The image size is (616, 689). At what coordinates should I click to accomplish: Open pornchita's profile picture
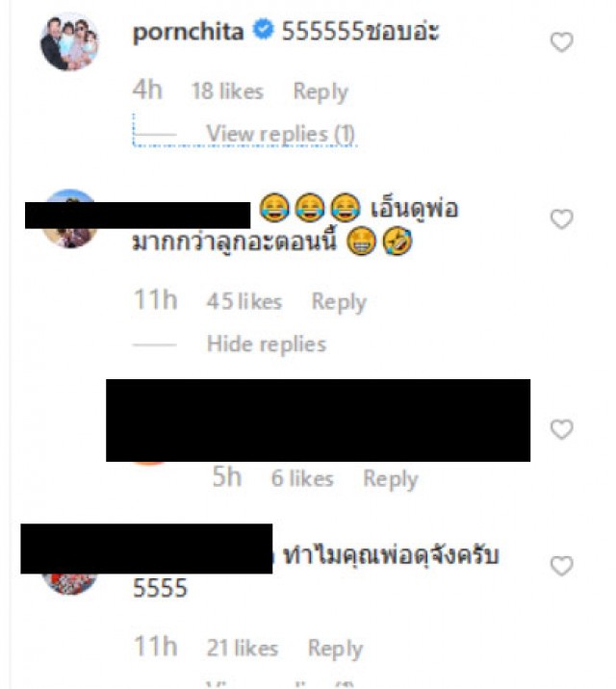pos(69,42)
